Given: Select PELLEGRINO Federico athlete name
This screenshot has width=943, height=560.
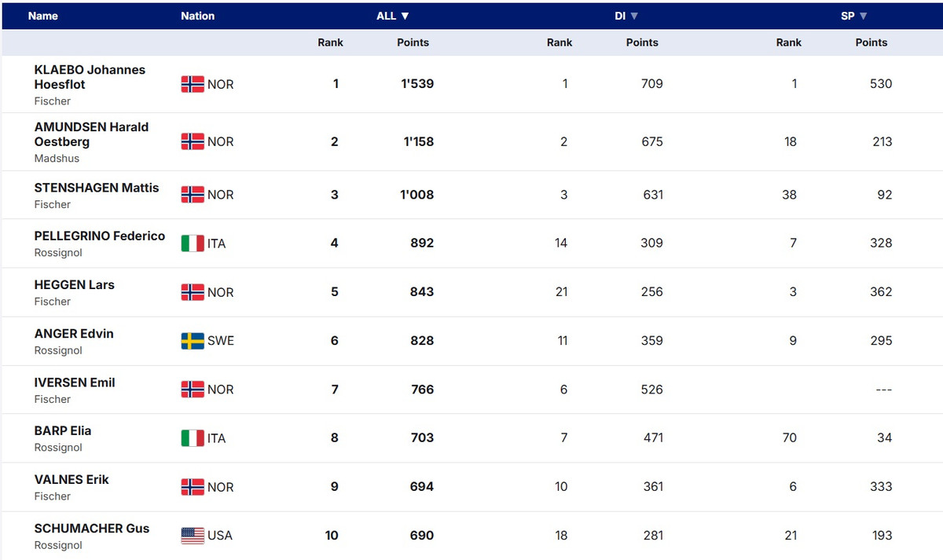Looking at the screenshot, I should (100, 236).
